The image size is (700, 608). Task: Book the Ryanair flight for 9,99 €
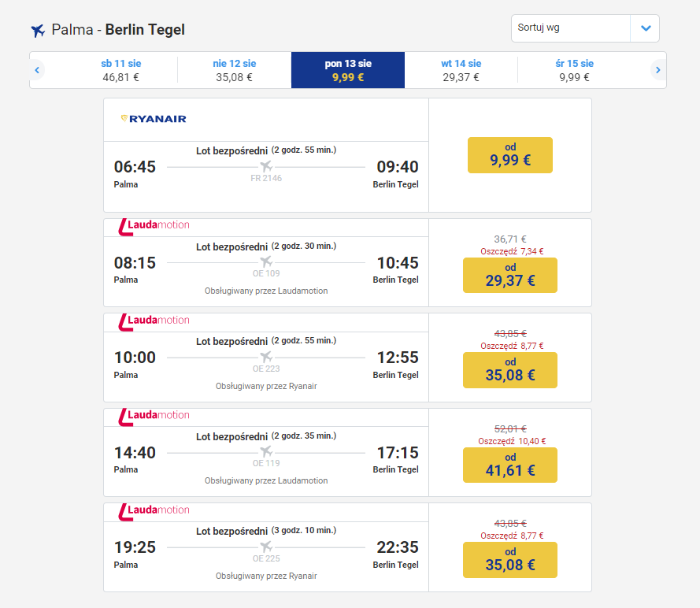coord(509,155)
